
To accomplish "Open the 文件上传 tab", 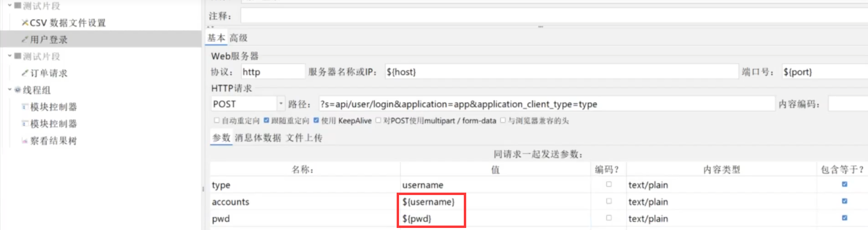I will coord(304,138).
